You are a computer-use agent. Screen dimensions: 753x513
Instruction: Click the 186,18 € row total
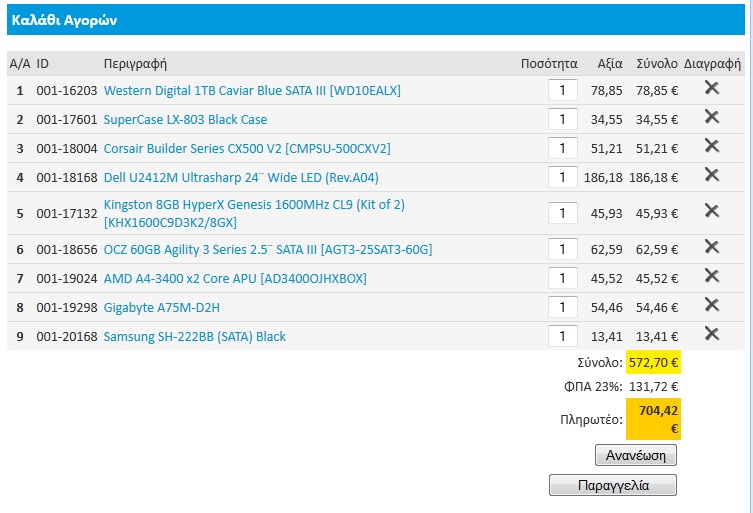tap(653, 178)
